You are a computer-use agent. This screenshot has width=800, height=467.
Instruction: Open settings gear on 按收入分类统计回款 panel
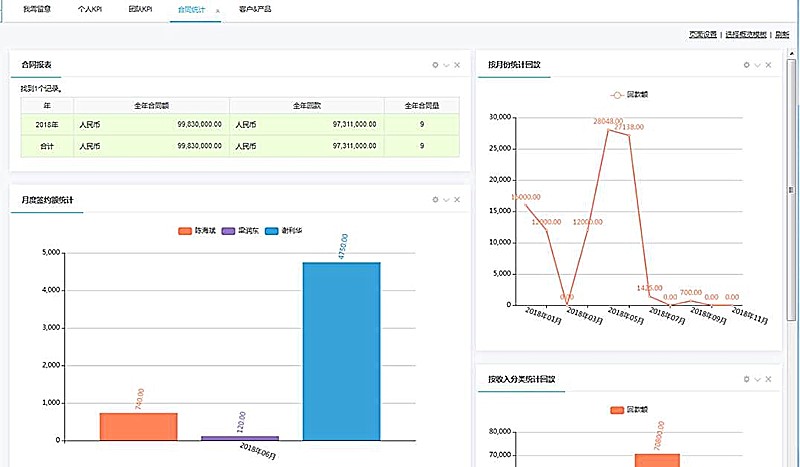[746, 380]
